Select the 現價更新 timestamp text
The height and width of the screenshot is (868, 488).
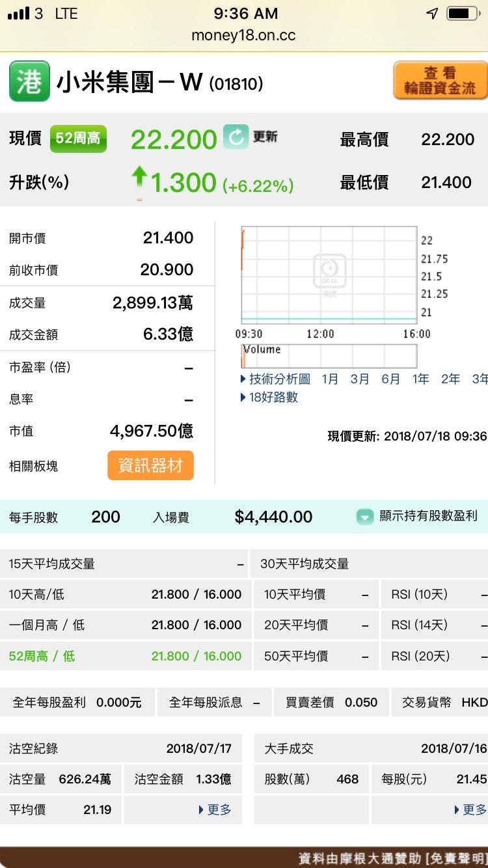(x=407, y=436)
